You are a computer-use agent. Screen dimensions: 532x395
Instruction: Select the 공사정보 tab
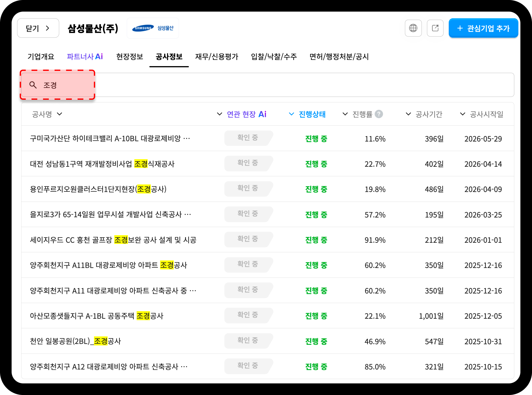point(169,57)
